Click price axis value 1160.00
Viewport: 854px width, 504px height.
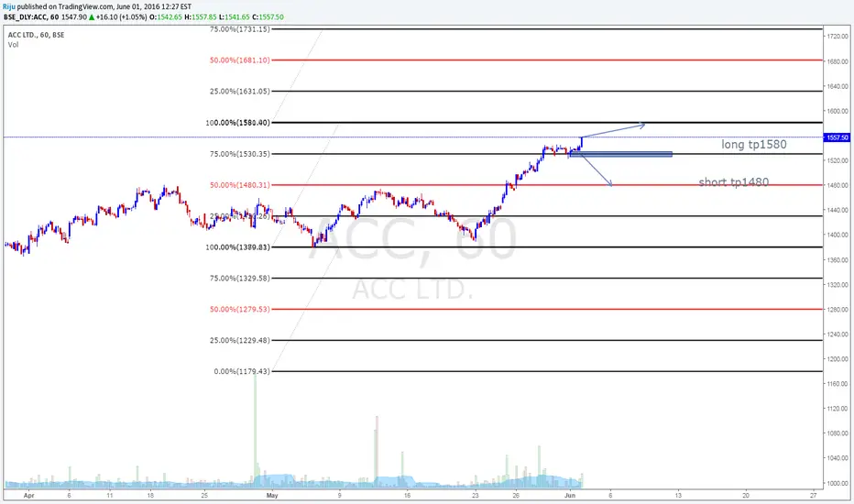(x=838, y=384)
